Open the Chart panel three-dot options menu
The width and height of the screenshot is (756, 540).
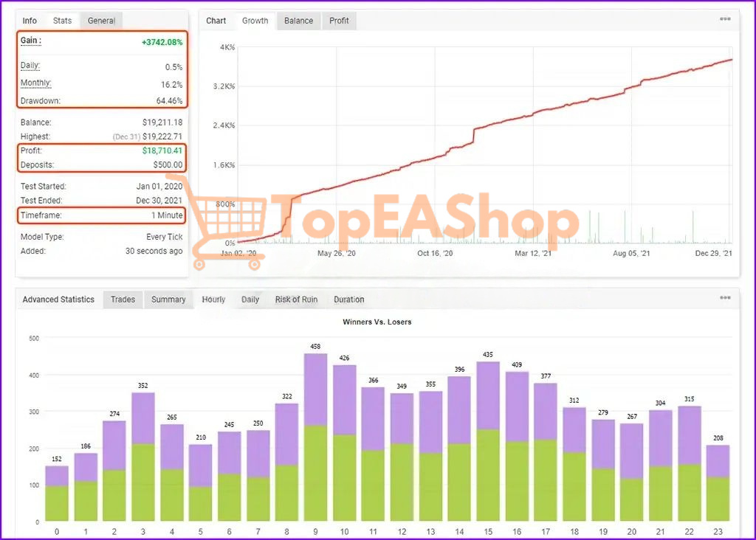(x=725, y=19)
